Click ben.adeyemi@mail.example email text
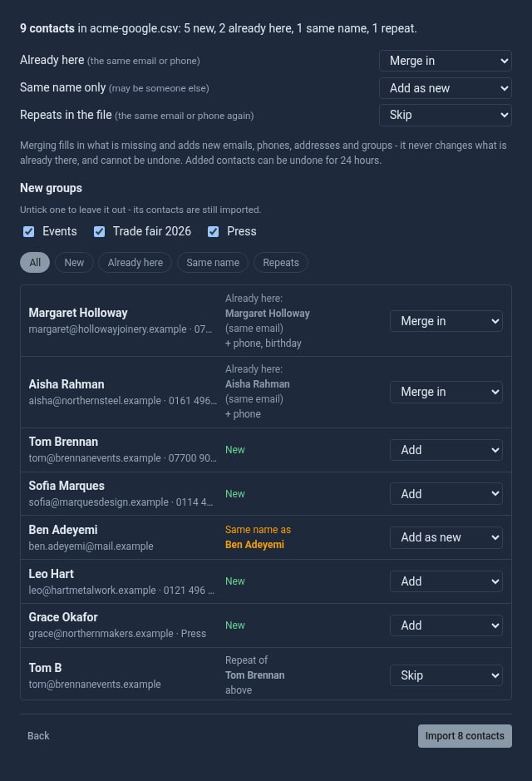Viewport: 532px width, 781px height. [91, 546]
